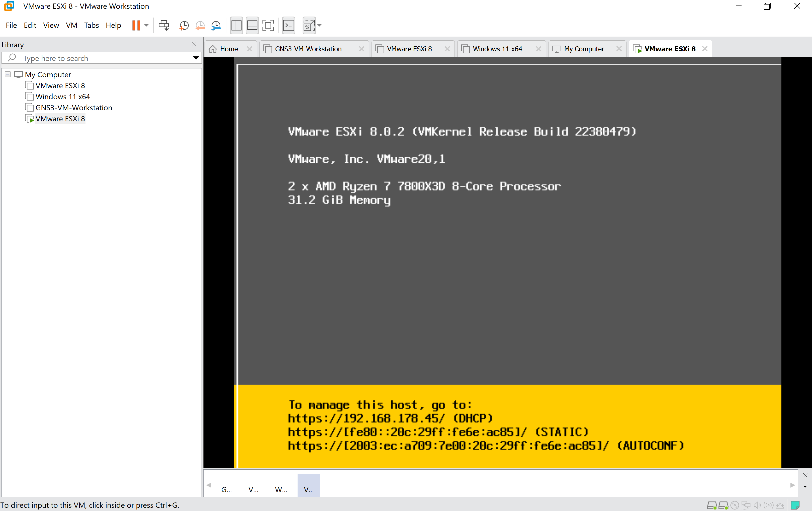Toggle the thumbnail bar view button

tap(252, 25)
